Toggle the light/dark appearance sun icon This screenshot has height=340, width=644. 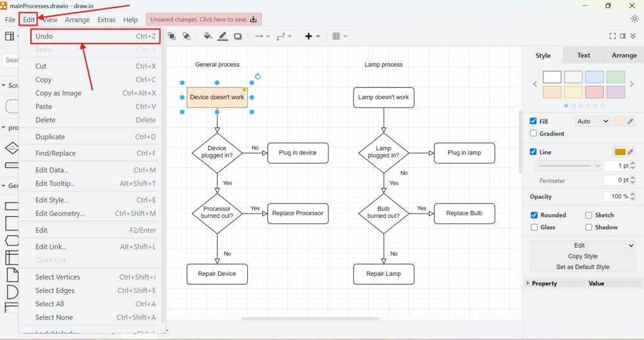tap(634, 19)
